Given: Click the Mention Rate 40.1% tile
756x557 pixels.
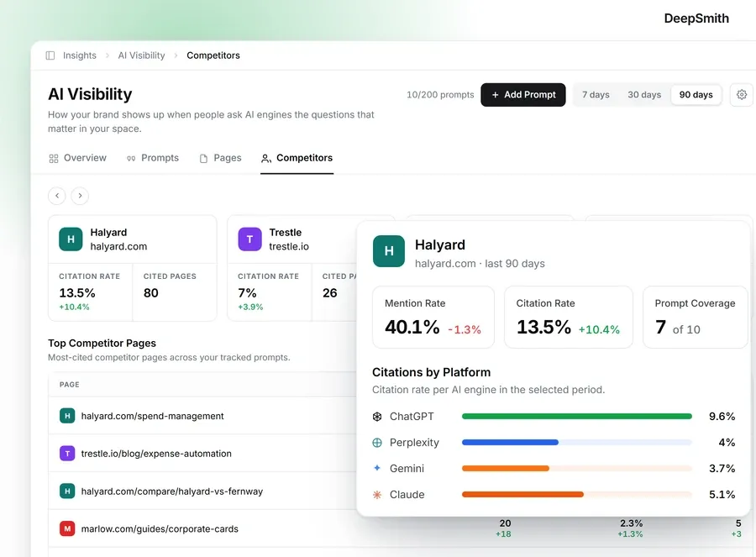Looking at the screenshot, I should click(433, 317).
